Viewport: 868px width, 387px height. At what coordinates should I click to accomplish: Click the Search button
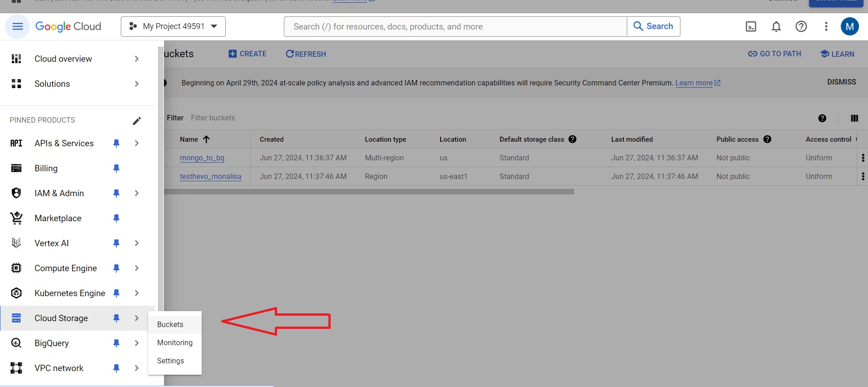(x=653, y=26)
